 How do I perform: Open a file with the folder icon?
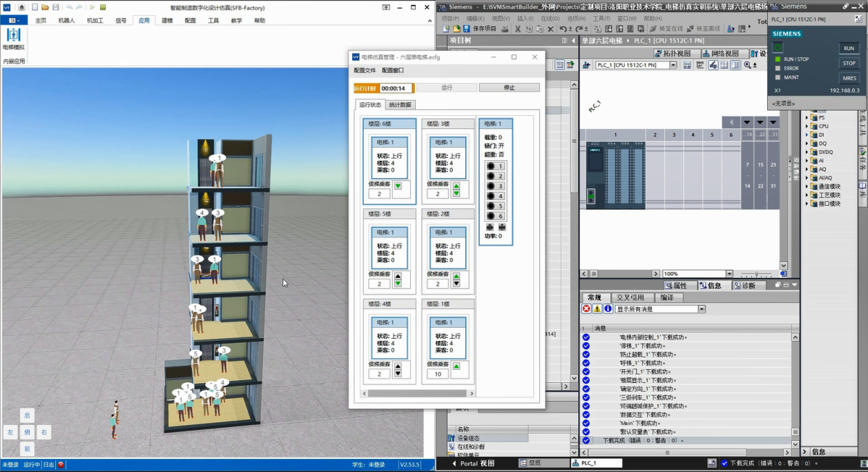(45, 7)
